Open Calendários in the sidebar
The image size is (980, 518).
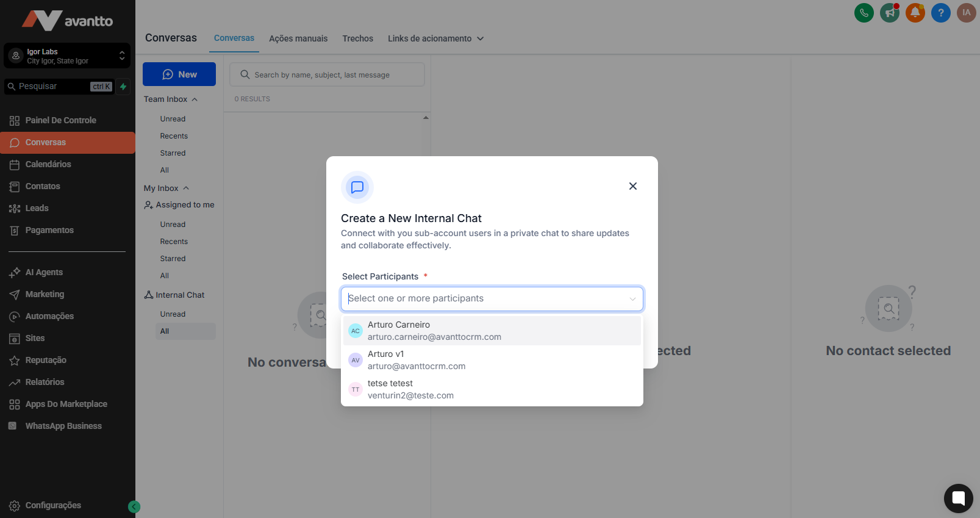[68, 164]
